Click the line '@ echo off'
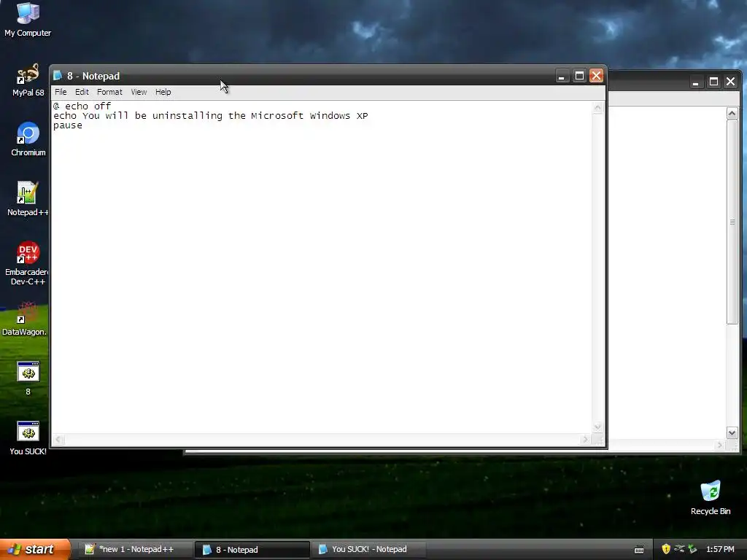The height and width of the screenshot is (560, 747). 82,106
